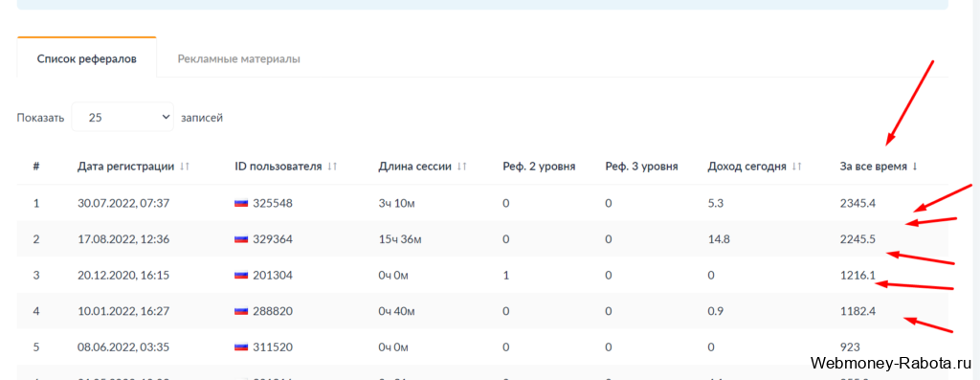Image resolution: width=980 pixels, height=380 pixels.
Task: Click today's income value 14.8
Action: coord(718,239)
